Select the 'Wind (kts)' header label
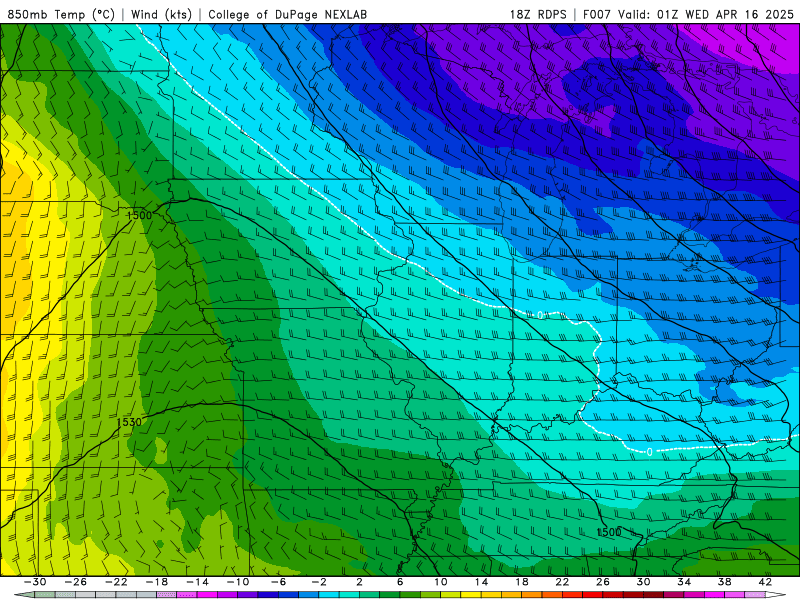 point(161,14)
